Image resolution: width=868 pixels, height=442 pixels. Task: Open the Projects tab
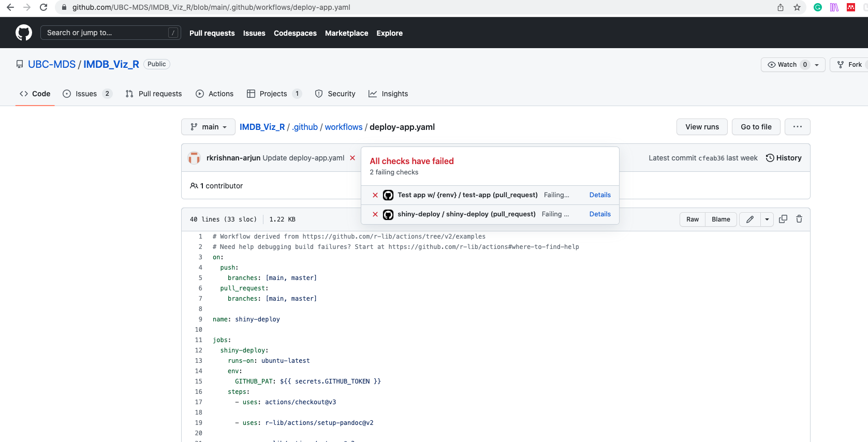(x=274, y=94)
